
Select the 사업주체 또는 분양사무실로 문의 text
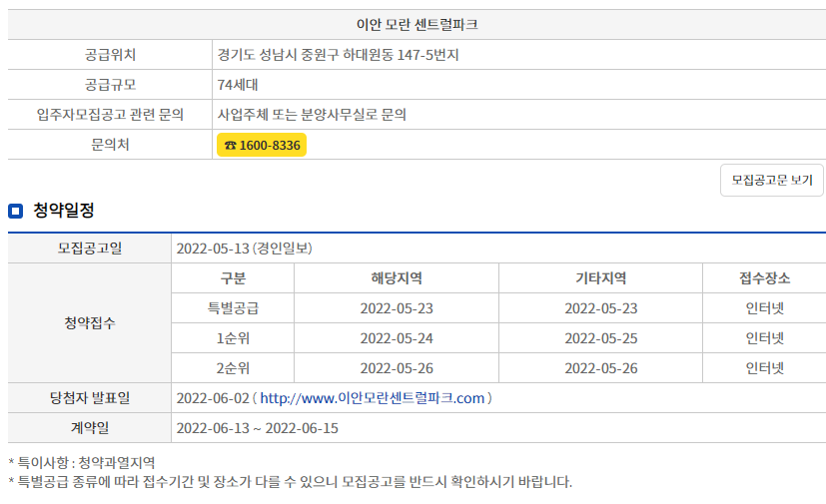[x=312, y=115]
